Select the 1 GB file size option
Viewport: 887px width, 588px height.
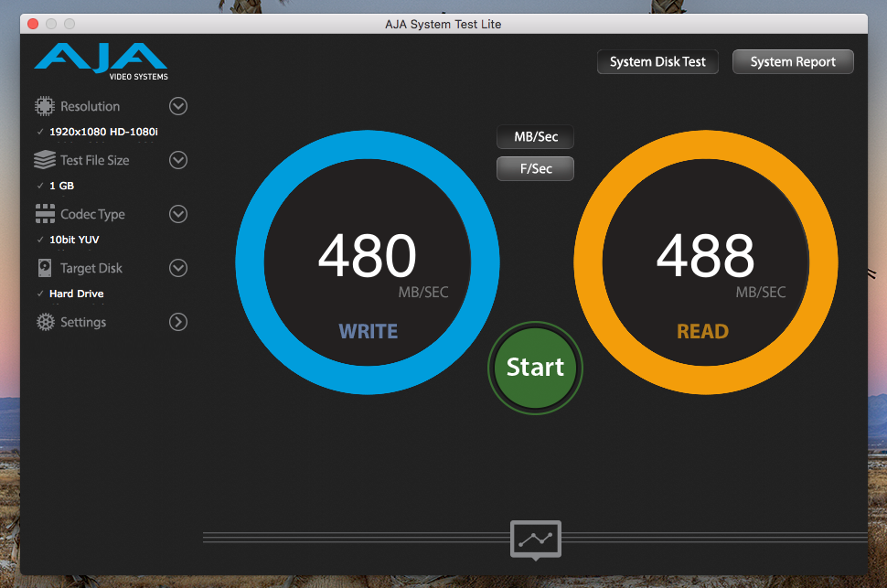pos(61,186)
